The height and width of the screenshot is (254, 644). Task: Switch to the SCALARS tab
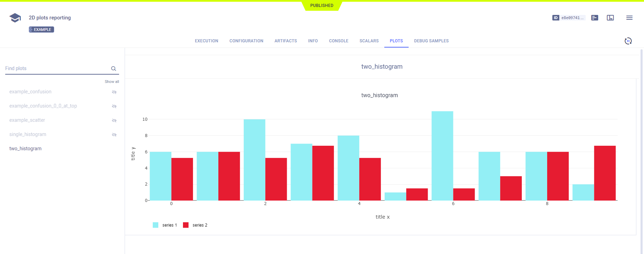(x=369, y=41)
